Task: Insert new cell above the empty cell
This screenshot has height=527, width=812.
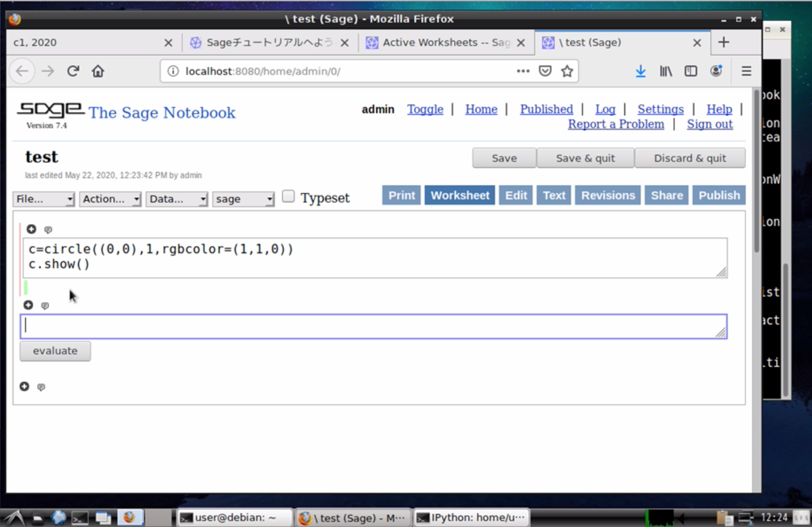Action: click(28, 305)
